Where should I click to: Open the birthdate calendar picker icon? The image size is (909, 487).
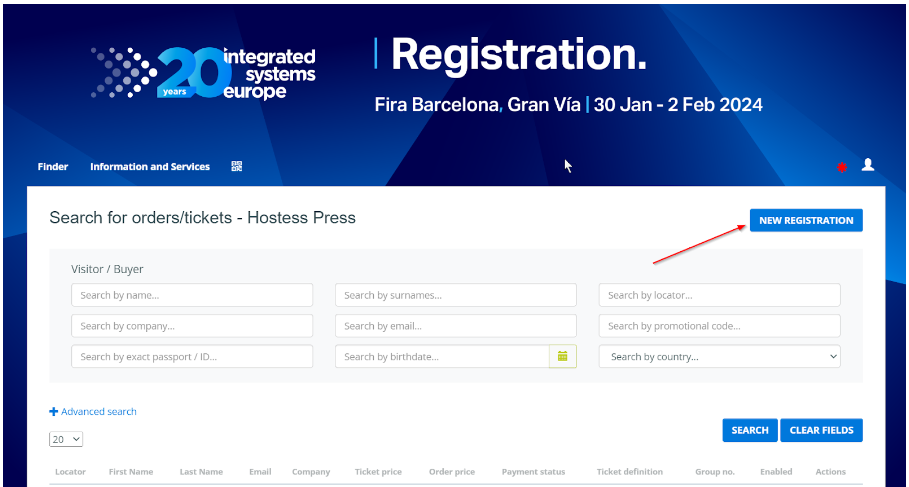(563, 356)
